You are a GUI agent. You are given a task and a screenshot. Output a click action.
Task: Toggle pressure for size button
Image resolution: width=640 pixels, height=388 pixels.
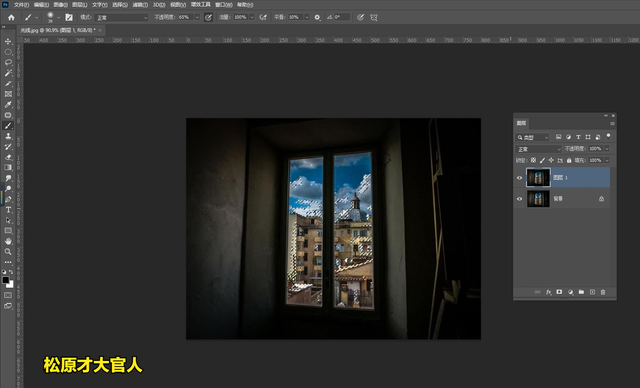pyautogui.click(x=360, y=18)
